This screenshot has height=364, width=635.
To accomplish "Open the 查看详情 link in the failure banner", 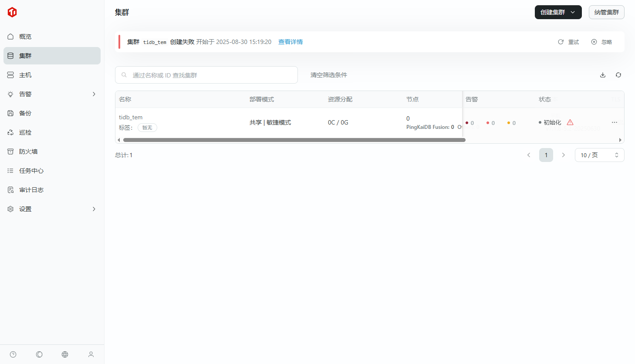I will coord(290,42).
